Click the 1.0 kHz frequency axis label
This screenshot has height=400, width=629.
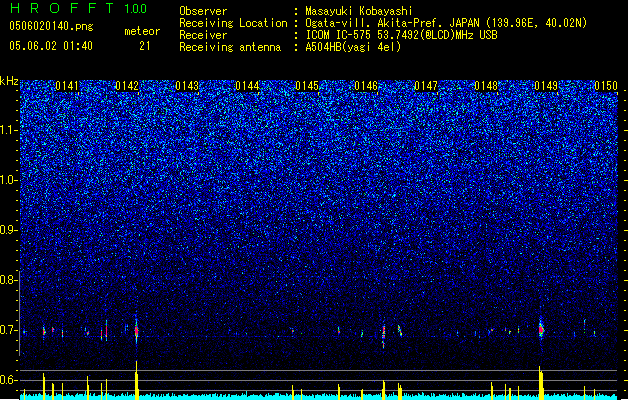point(9,180)
